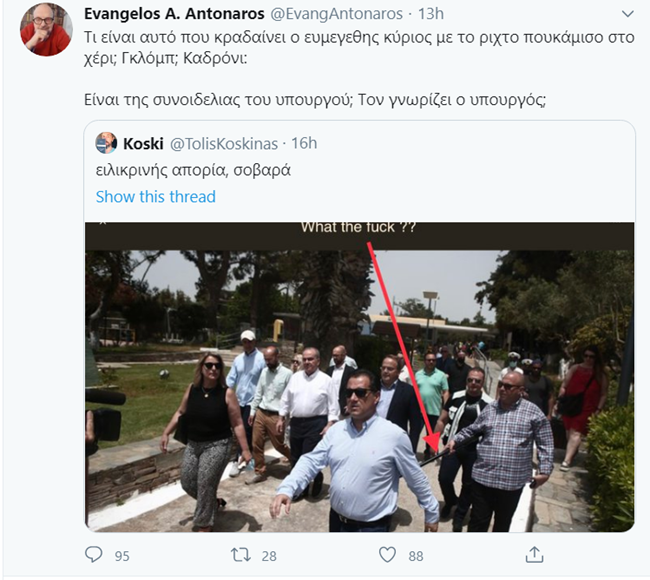Click the 95 replies count

tap(122, 556)
